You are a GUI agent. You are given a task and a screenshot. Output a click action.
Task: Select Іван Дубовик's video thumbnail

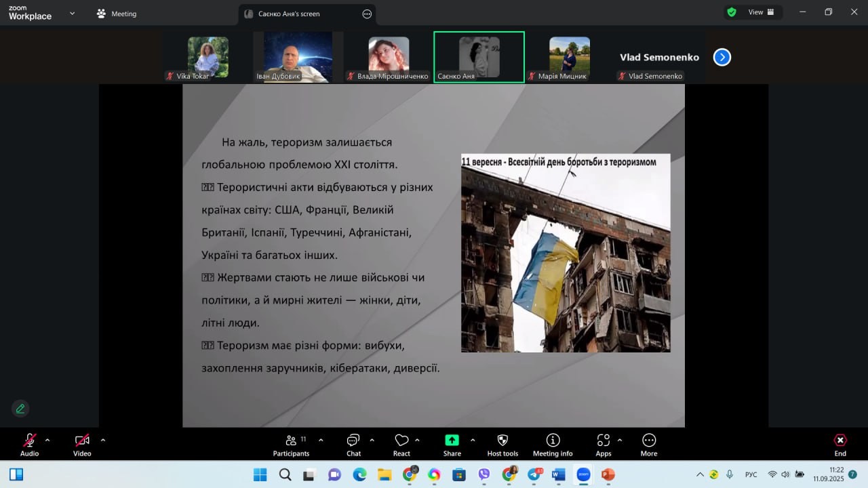(298, 57)
